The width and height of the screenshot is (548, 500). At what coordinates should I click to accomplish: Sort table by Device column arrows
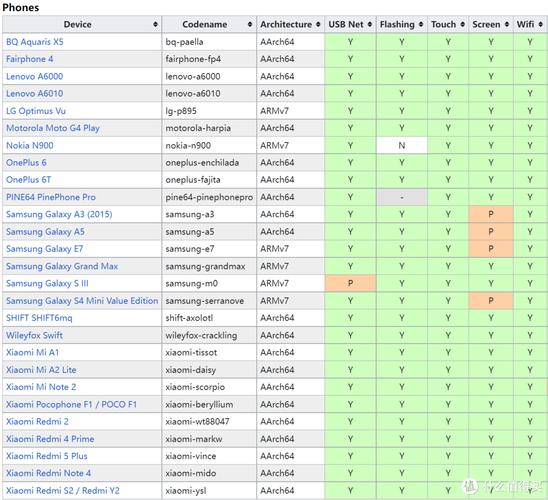click(x=155, y=24)
